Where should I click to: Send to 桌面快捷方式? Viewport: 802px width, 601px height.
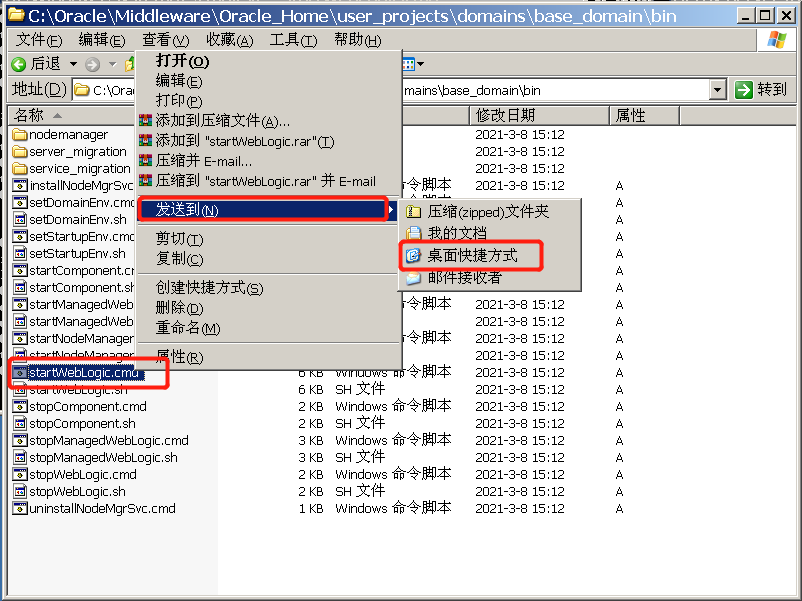point(489,255)
